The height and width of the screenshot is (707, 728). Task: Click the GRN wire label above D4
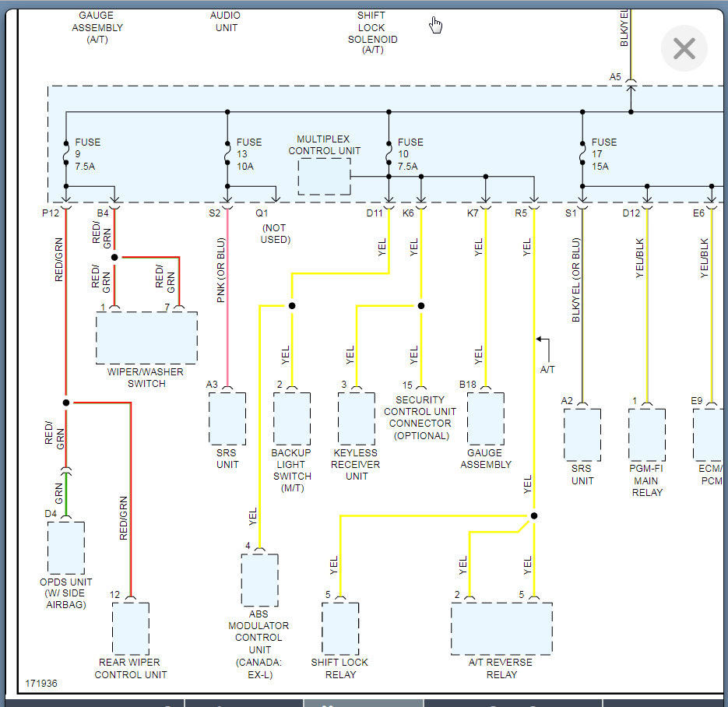point(59,493)
